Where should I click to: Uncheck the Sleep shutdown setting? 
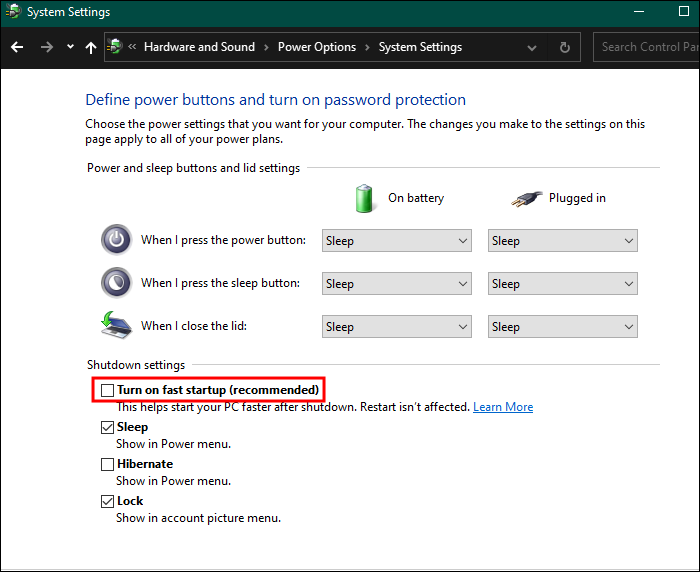tap(108, 427)
